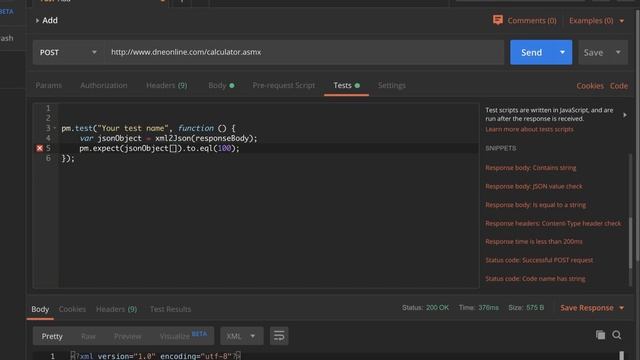Open the response Headers (9) tab
This screenshot has width=640, height=360.
point(116,309)
